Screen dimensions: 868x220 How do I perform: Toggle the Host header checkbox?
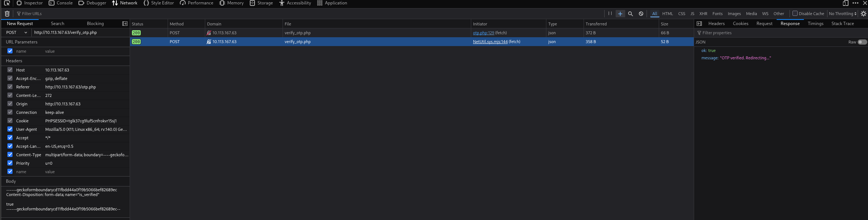10,70
